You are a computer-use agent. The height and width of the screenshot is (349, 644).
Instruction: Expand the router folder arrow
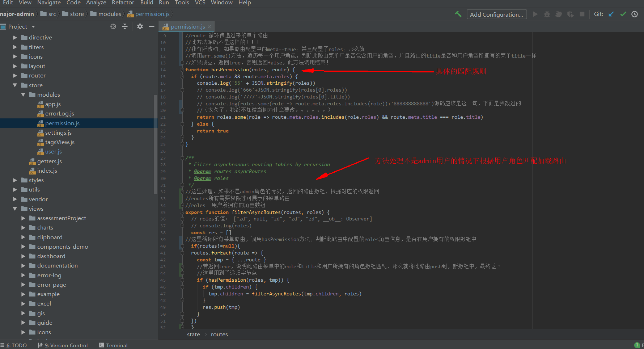tap(15, 76)
